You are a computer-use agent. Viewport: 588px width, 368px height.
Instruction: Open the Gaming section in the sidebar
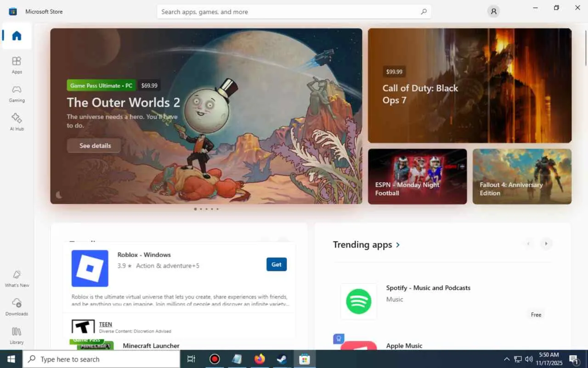[17, 93]
